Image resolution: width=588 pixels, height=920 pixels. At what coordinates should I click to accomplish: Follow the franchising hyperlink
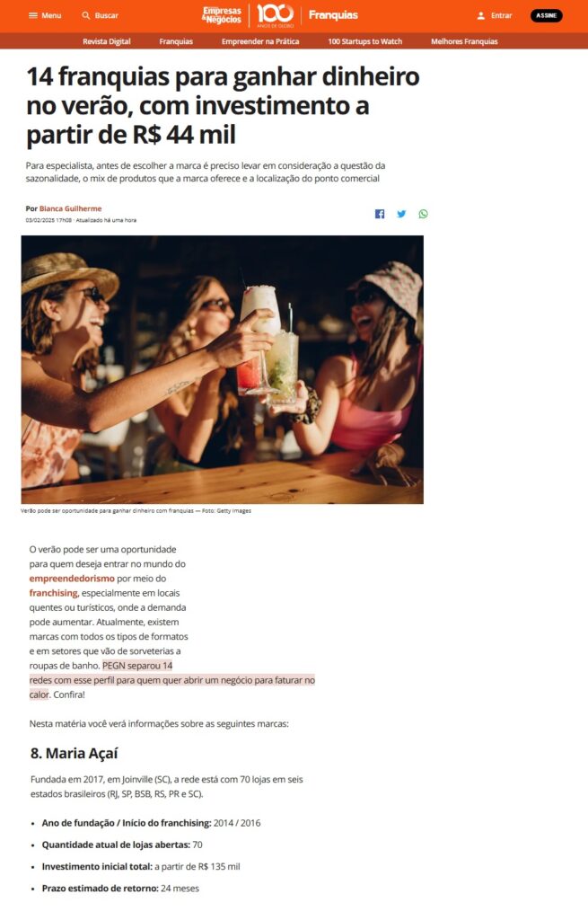coord(53,593)
